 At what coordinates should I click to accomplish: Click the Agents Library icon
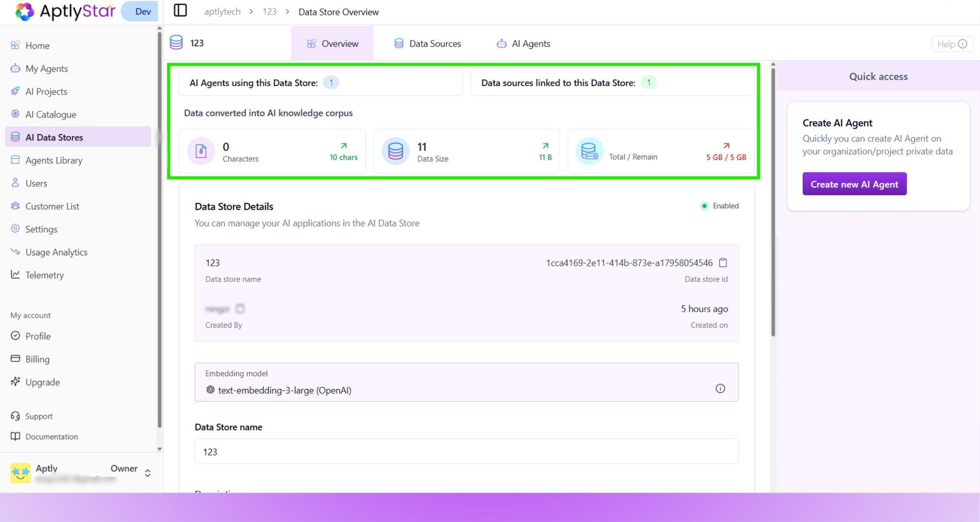point(15,160)
